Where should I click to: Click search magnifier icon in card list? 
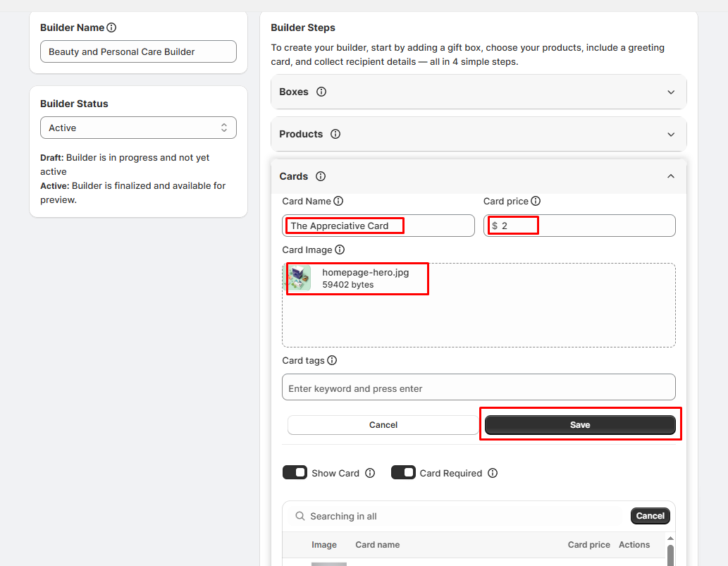click(x=300, y=517)
